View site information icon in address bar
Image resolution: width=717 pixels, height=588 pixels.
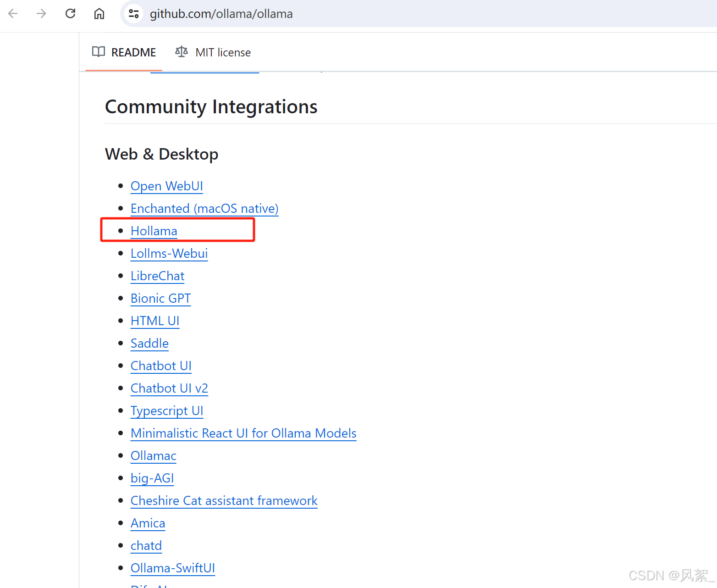point(133,14)
